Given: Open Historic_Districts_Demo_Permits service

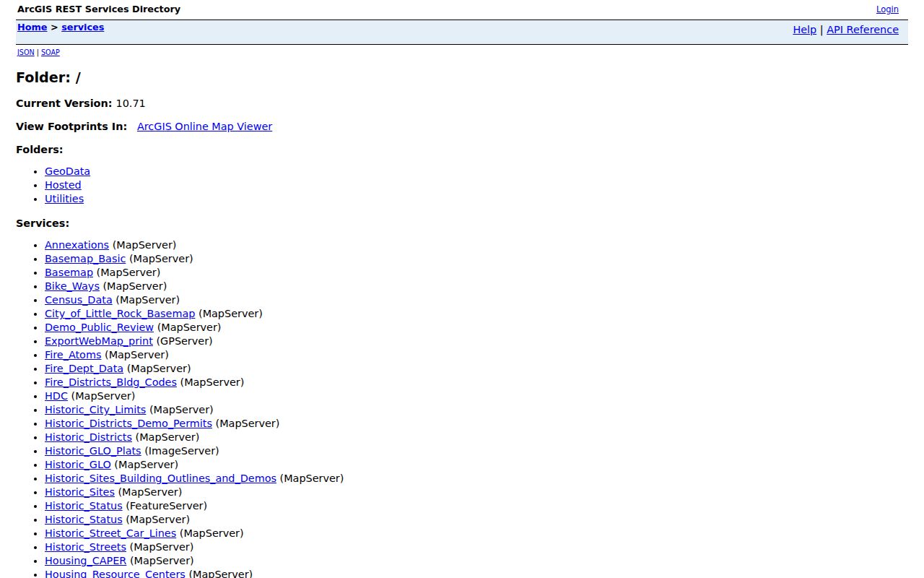Looking at the screenshot, I should click(128, 423).
